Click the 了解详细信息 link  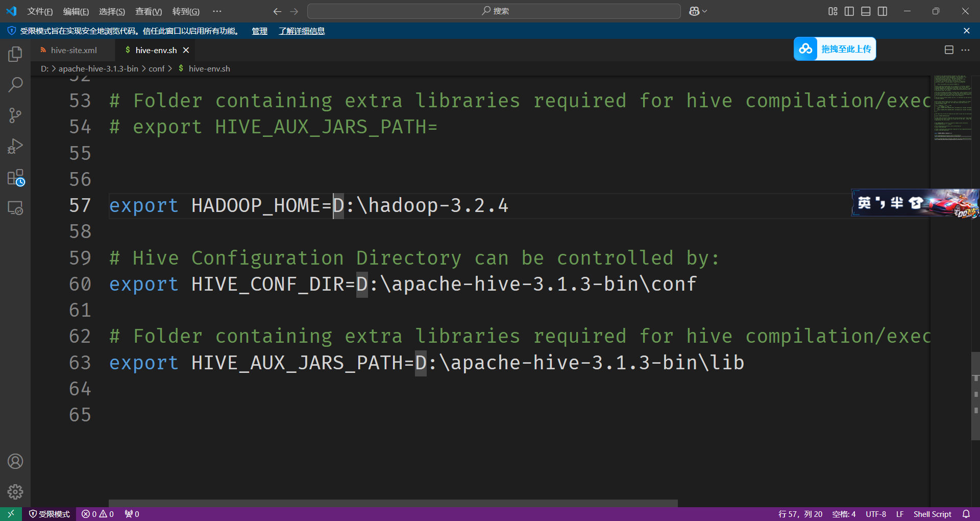(301, 31)
